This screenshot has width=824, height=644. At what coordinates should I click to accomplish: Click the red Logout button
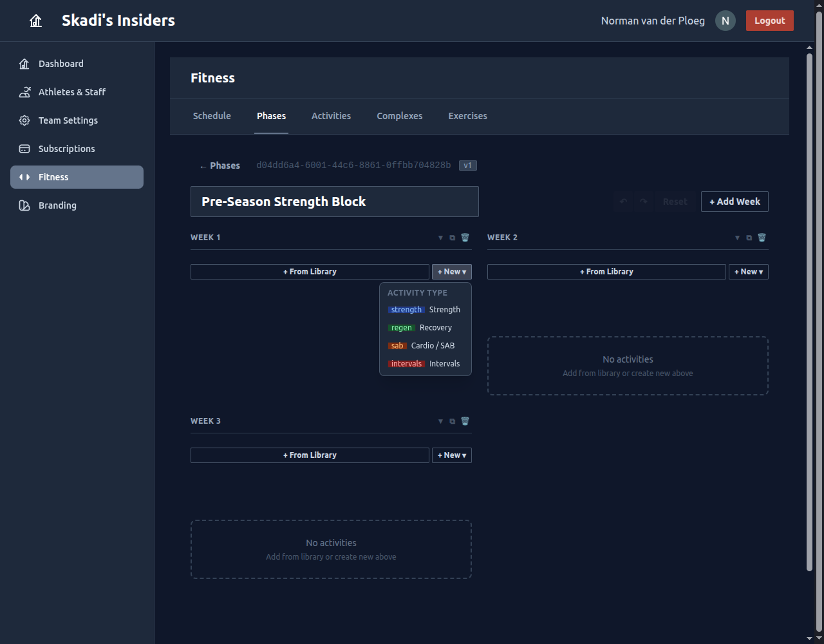pyautogui.click(x=770, y=21)
